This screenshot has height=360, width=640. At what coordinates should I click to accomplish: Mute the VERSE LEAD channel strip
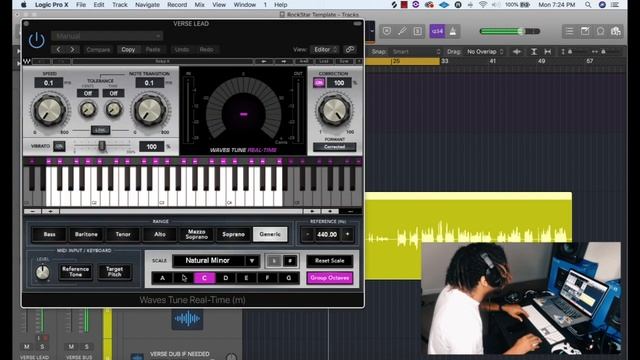coord(27,347)
